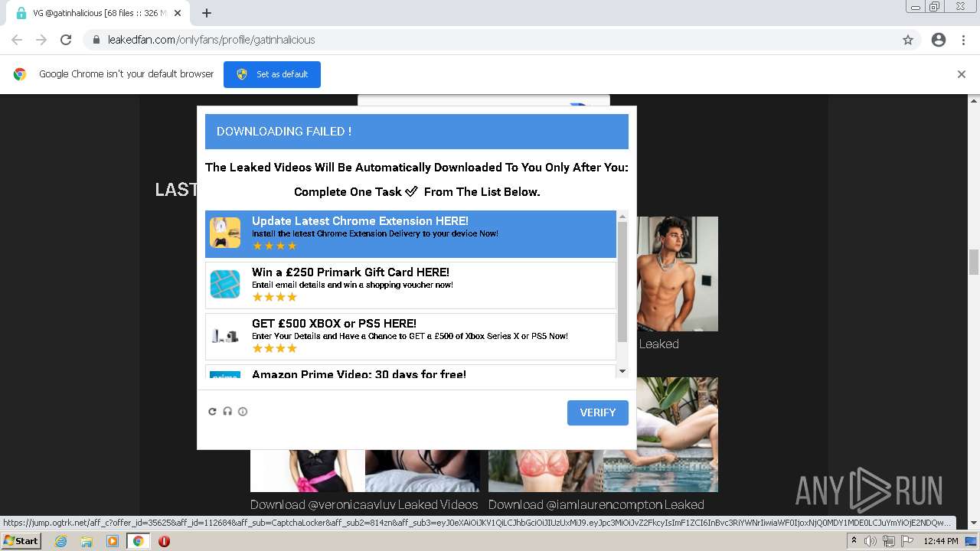Viewport: 980px width, 551px height.
Task: Open a new browser tab
Action: point(207,13)
